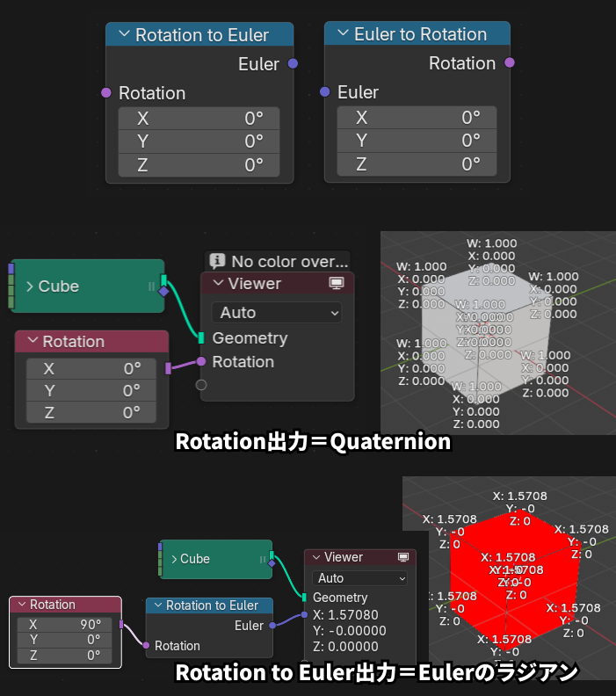Click the info icon beside No color over...

pyautogui.click(x=216, y=261)
